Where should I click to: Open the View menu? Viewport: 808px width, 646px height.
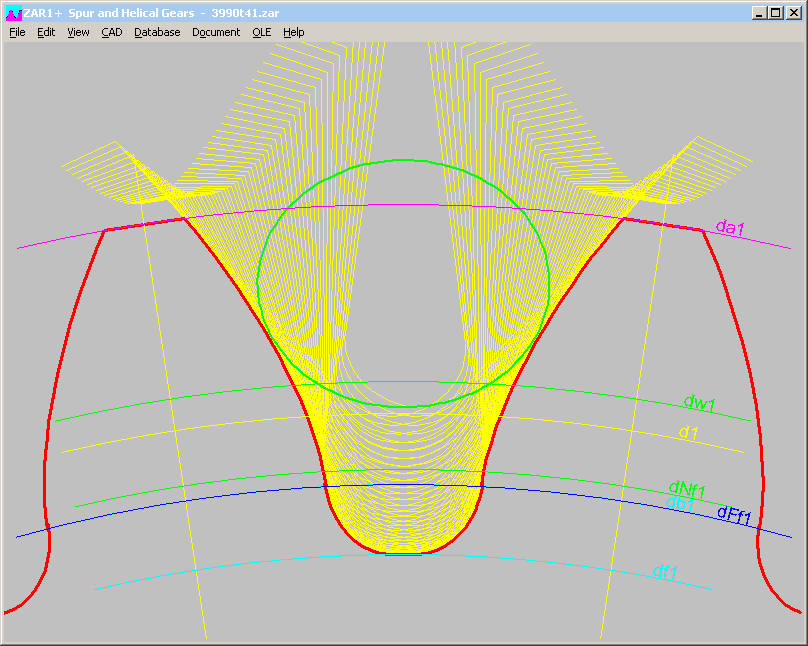(78, 32)
